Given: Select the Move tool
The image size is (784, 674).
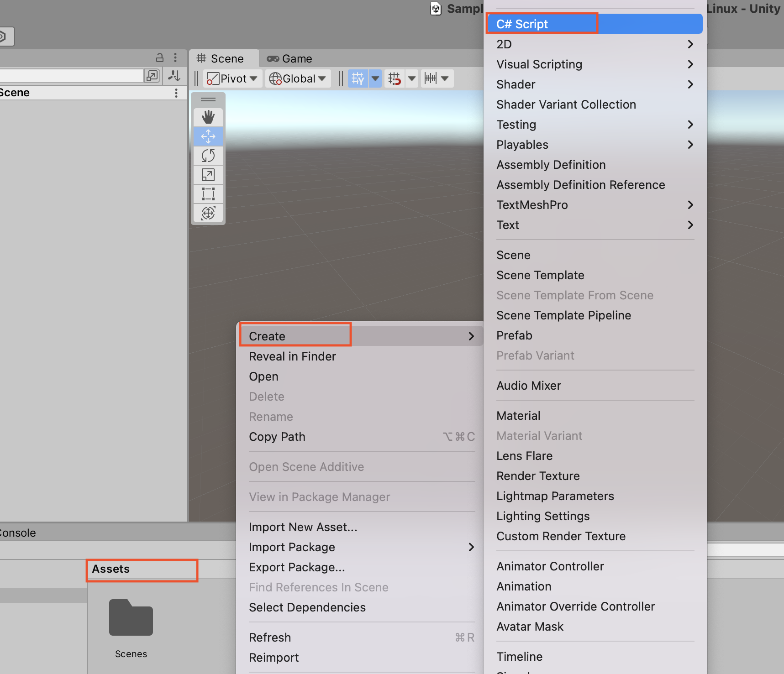Looking at the screenshot, I should (208, 136).
